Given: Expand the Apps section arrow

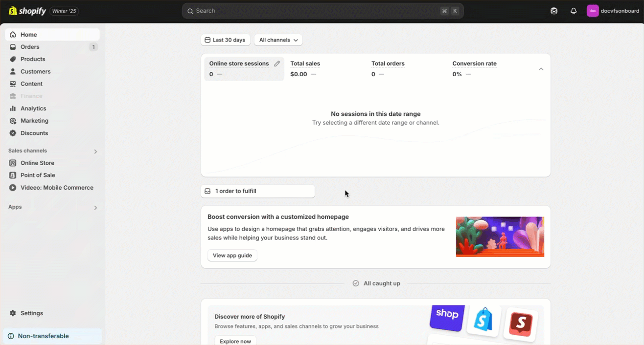Looking at the screenshot, I should click(x=95, y=208).
